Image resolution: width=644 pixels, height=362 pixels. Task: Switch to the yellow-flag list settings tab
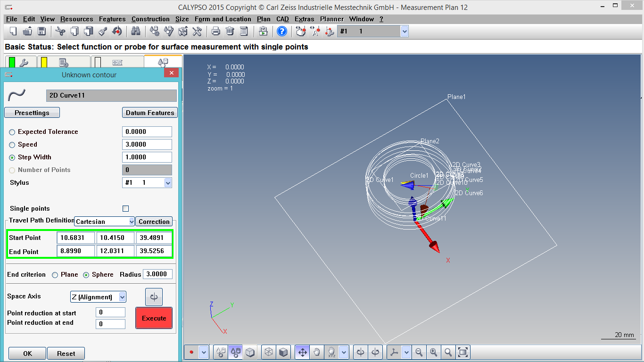tap(63, 62)
